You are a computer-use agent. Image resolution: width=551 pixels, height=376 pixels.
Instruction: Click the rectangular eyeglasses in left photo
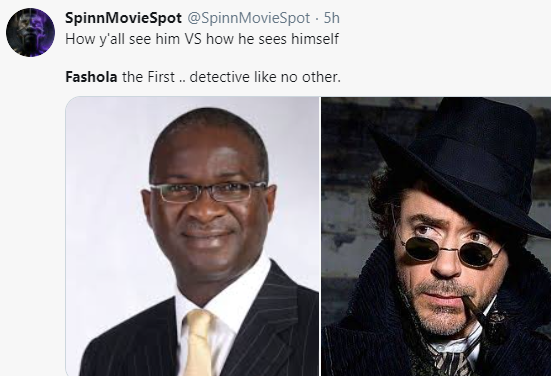(x=208, y=192)
